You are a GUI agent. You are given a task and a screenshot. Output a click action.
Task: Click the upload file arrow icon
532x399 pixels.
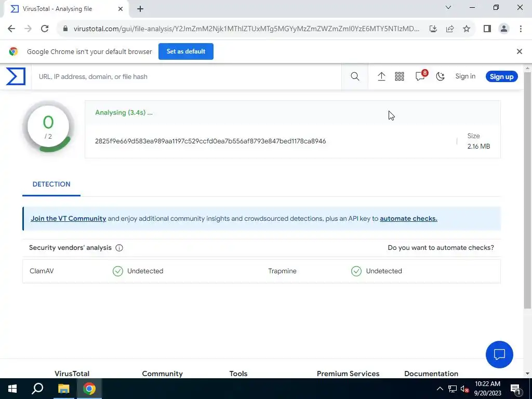[381, 76]
